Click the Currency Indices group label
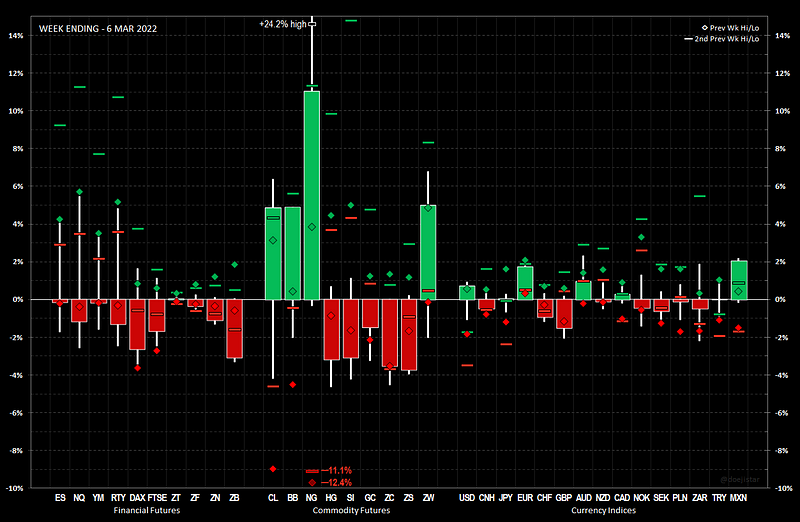 603,510
